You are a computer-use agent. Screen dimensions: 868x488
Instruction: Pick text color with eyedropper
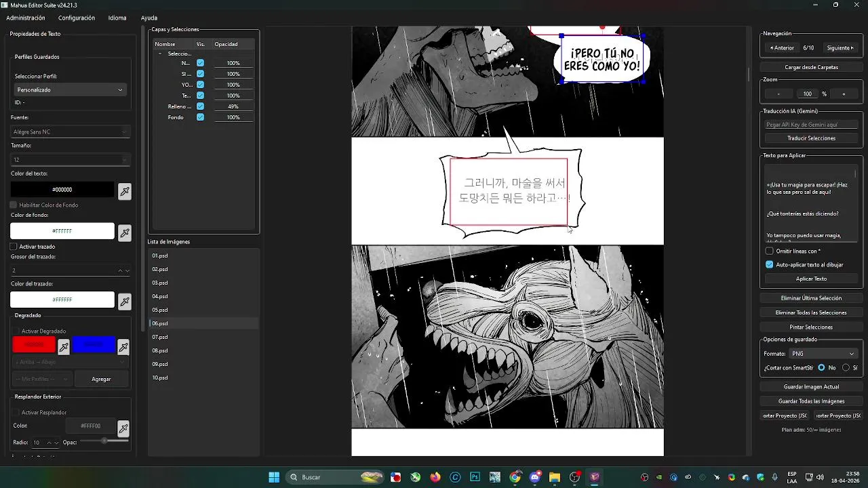point(125,191)
